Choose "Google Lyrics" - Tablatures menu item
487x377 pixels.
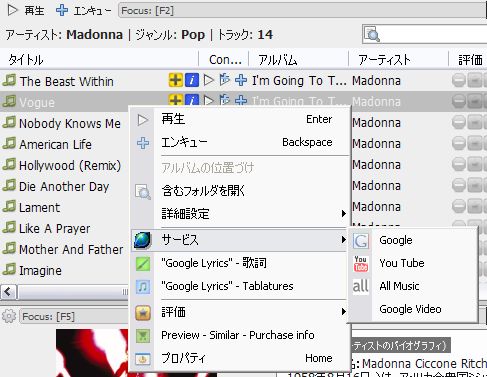pos(240,286)
